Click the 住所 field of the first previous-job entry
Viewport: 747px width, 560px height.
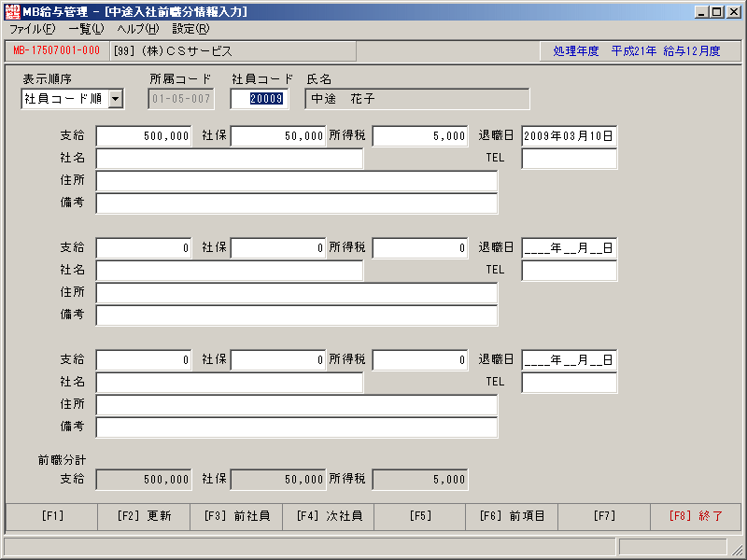coord(297,181)
